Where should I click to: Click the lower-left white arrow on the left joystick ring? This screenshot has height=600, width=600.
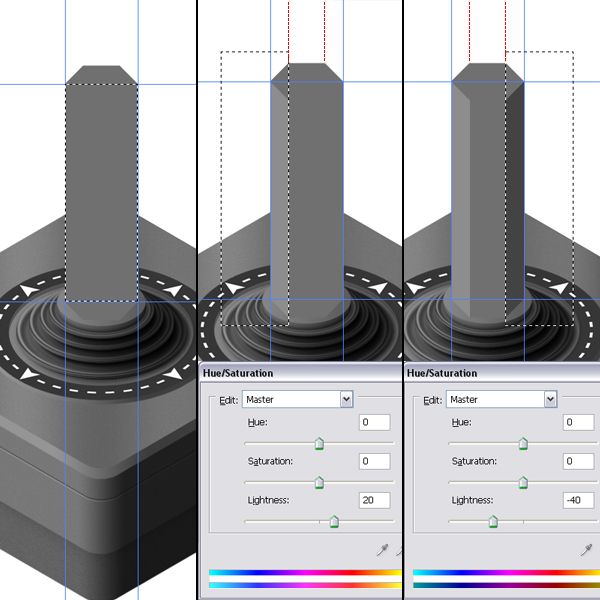pos(30,374)
